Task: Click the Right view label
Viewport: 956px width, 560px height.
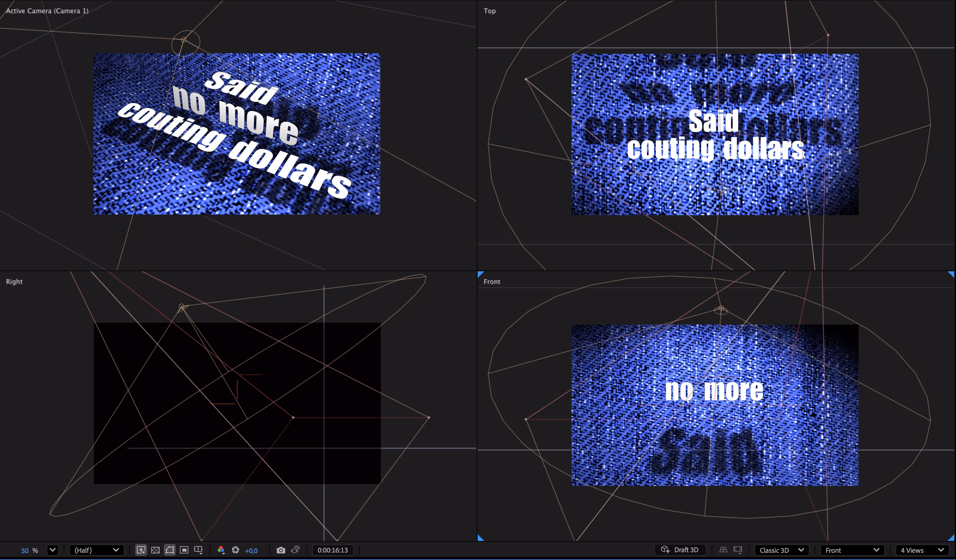Action: tap(14, 281)
